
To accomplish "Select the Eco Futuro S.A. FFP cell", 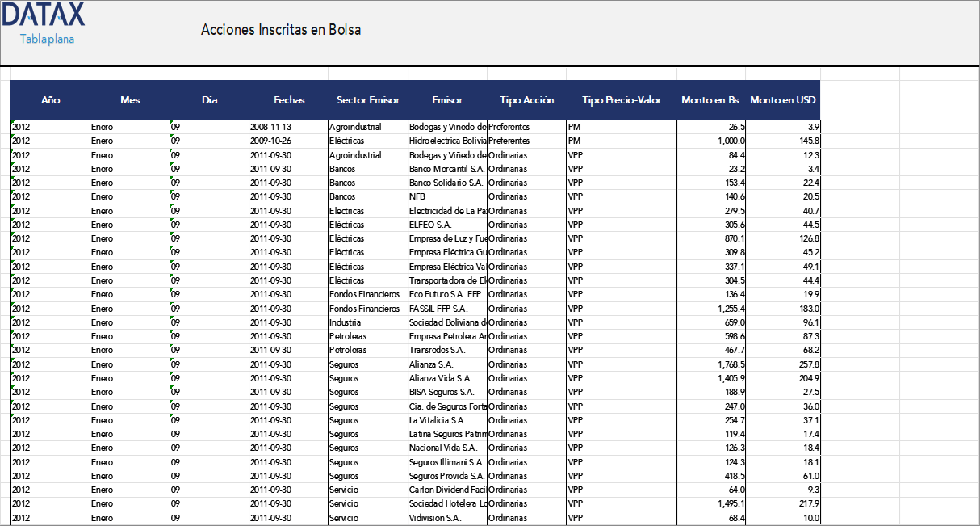I will (x=447, y=294).
